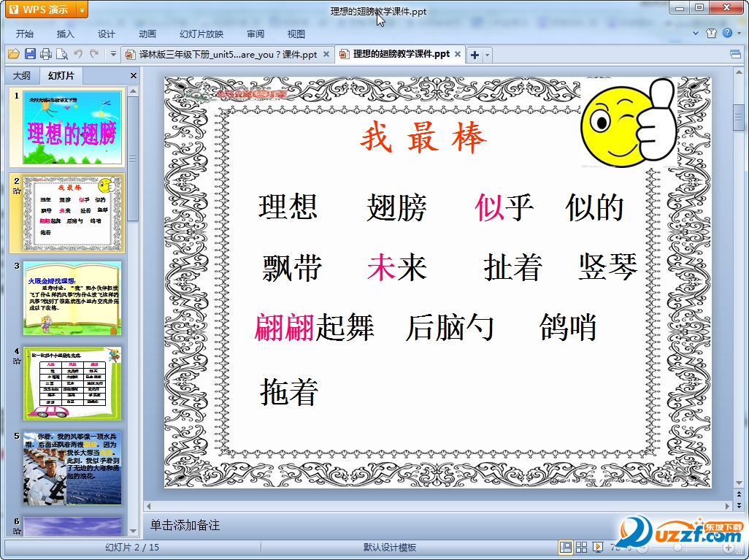Switch to slide sorter view icon
The image size is (749, 560).
coord(581,547)
